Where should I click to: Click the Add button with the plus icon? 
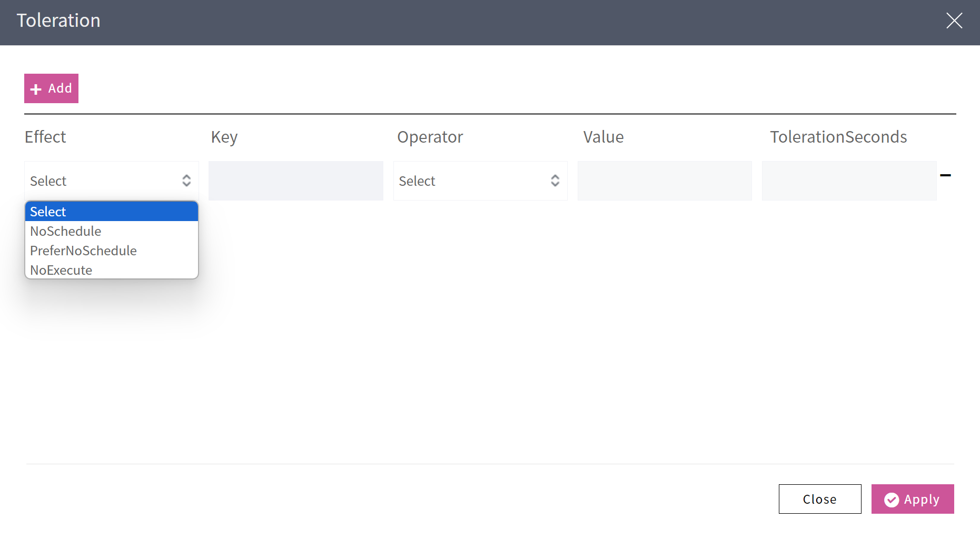click(x=51, y=88)
